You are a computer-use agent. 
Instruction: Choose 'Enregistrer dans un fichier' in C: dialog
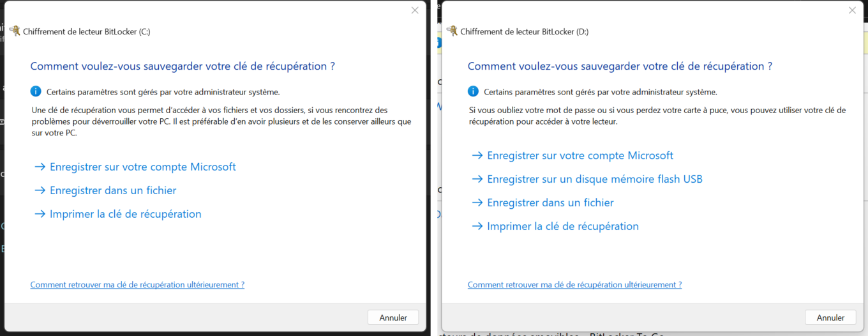[x=105, y=190]
